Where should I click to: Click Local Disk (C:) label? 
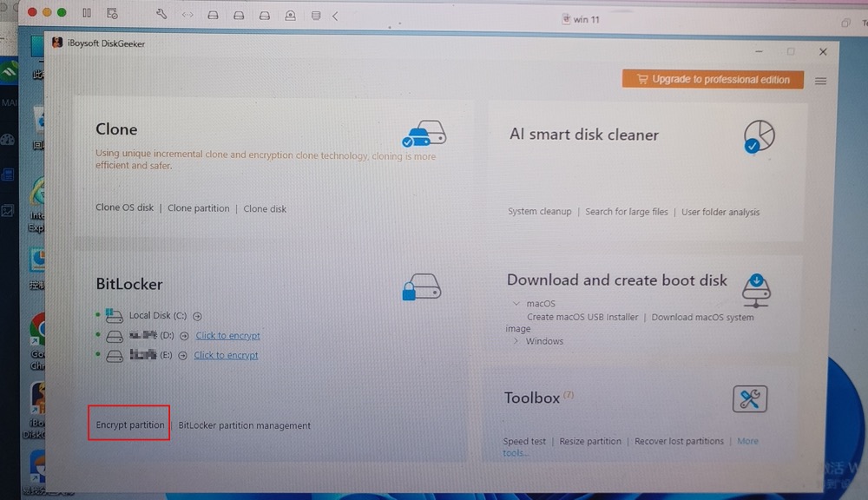158,315
